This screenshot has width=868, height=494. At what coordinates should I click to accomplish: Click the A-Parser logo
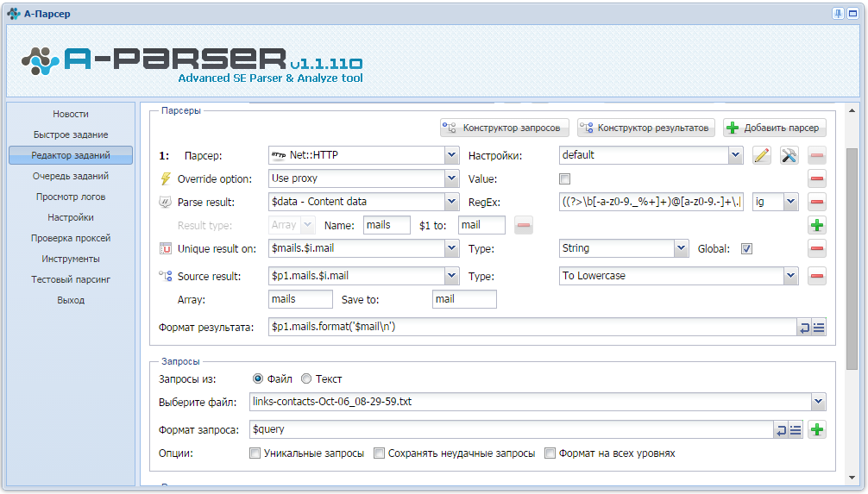coord(192,65)
